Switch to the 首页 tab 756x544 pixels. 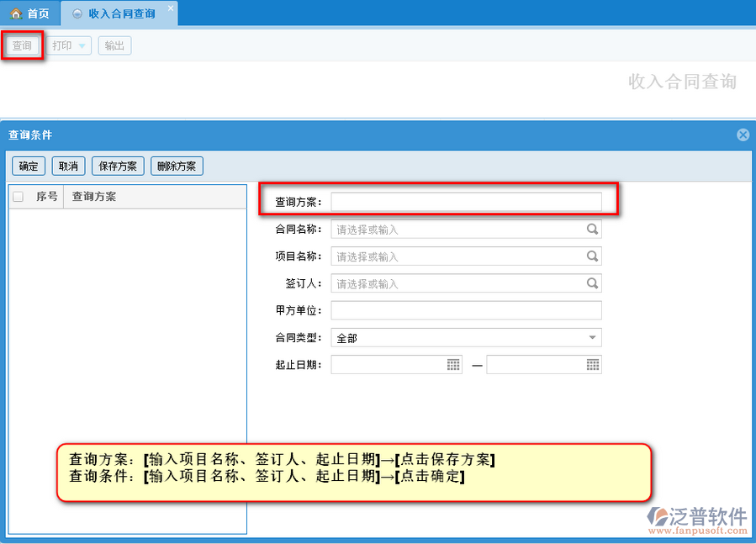click(x=30, y=14)
